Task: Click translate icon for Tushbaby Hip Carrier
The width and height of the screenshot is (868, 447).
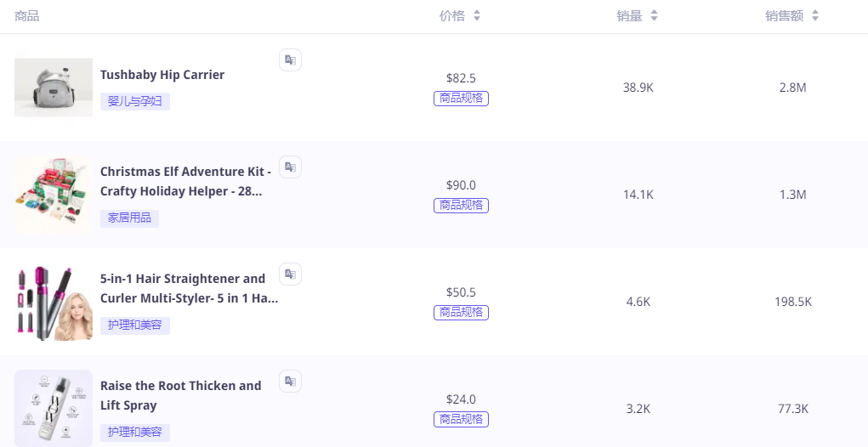Action: [x=290, y=59]
